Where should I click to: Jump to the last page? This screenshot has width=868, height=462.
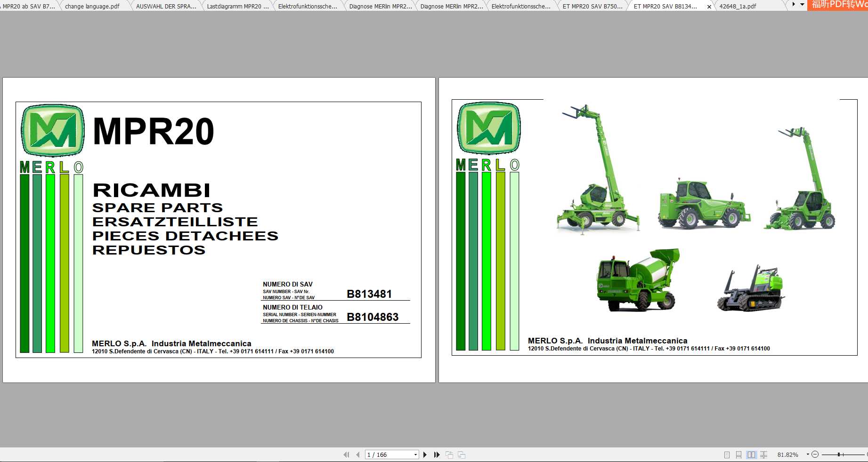point(437,454)
